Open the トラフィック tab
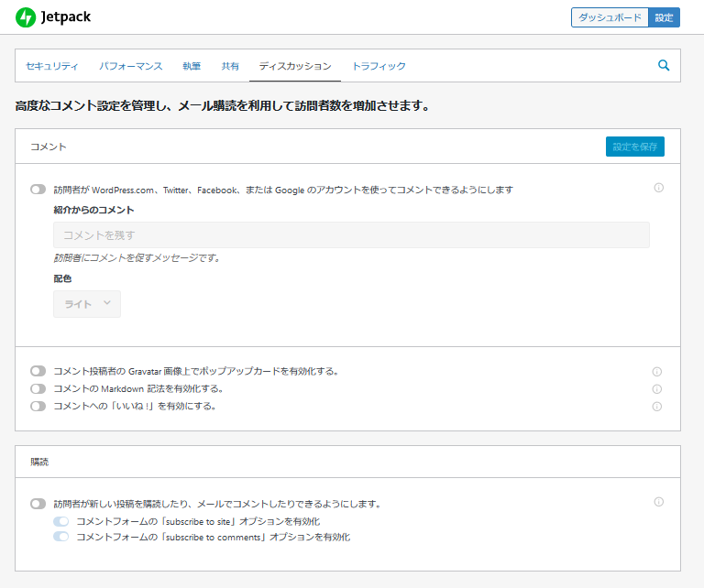Screen dimensions: 704x588 (x=379, y=66)
